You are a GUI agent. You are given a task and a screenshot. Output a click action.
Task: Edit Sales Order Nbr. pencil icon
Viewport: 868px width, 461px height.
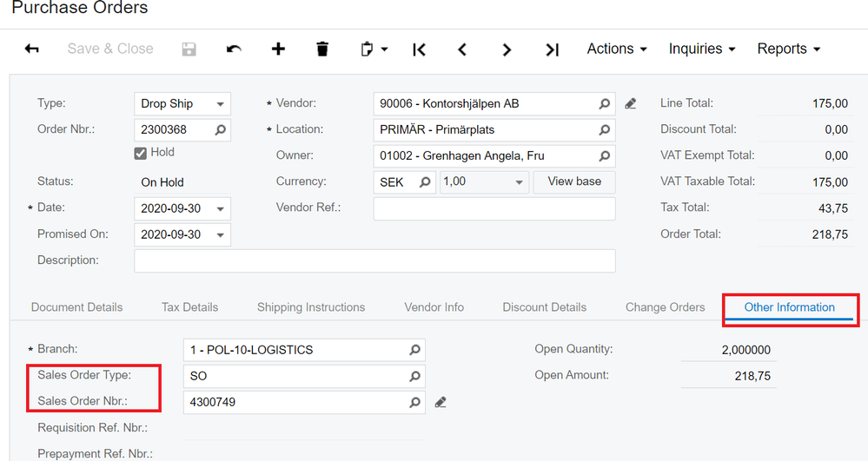coord(441,403)
